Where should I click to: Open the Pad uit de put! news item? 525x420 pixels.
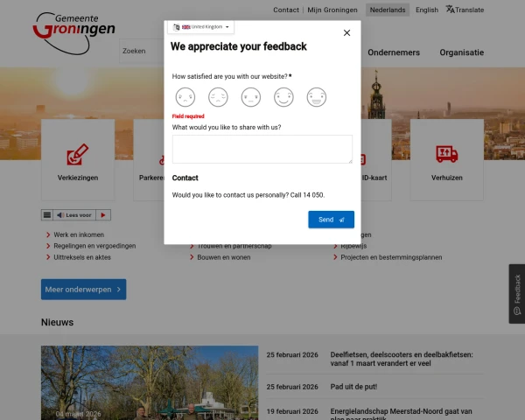coord(353,387)
